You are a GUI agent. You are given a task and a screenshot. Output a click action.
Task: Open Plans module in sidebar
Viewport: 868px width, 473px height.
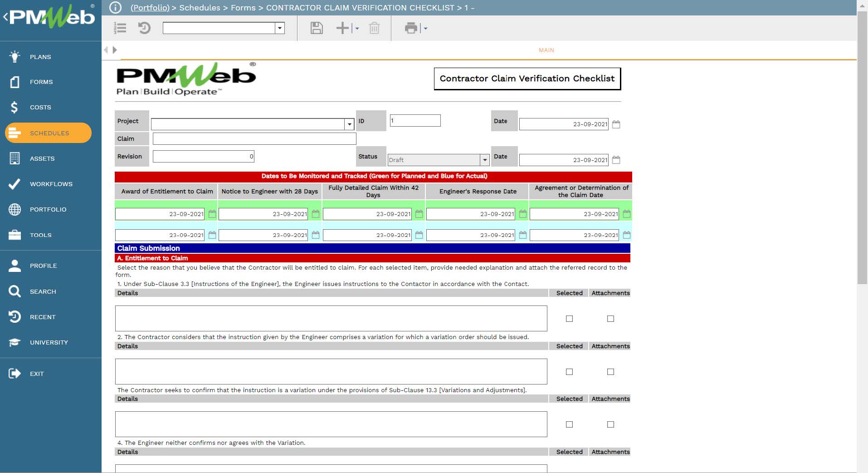pyautogui.click(x=40, y=57)
